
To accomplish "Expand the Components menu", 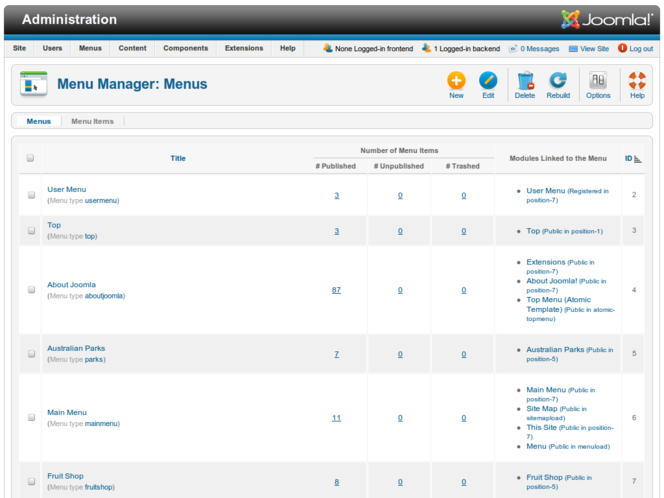I will pyautogui.click(x=186, y=48).
